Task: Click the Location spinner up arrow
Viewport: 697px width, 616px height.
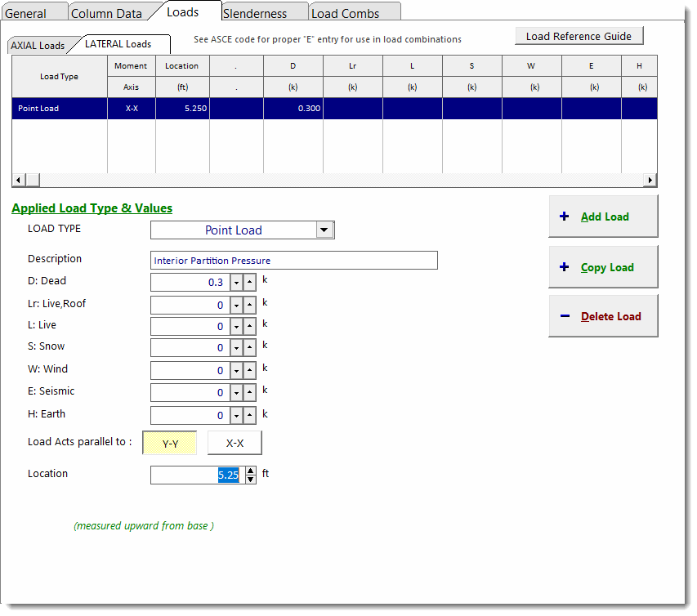Action: point(251,471)
